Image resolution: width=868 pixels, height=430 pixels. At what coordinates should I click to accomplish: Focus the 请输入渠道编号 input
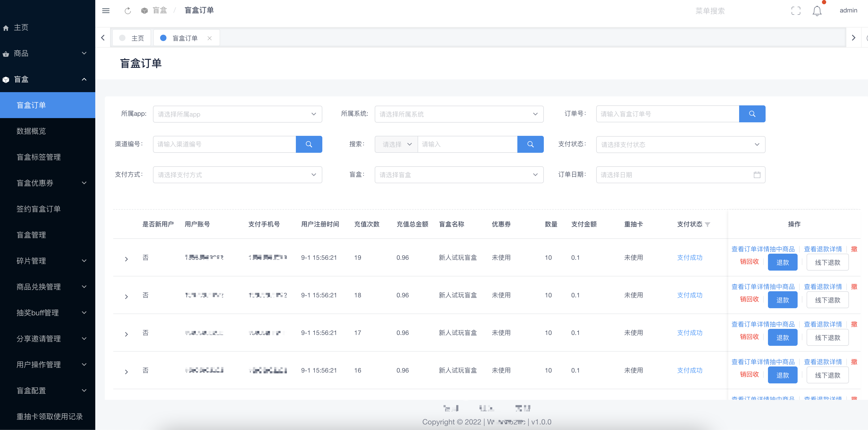(224, 144)
